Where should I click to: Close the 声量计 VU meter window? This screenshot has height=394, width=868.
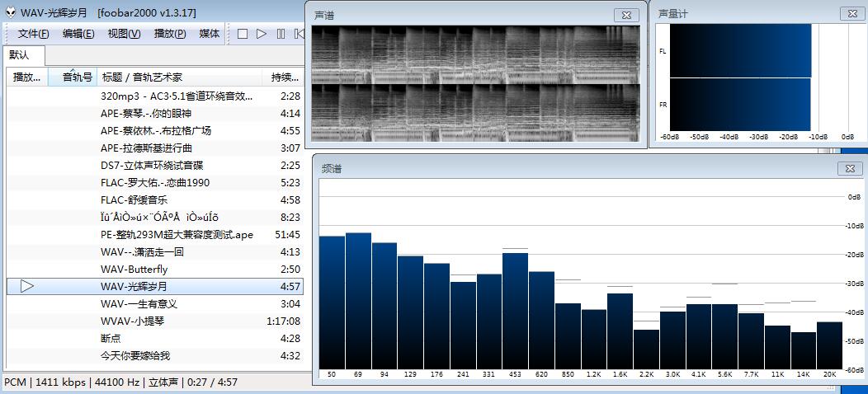tap(851, 13)
